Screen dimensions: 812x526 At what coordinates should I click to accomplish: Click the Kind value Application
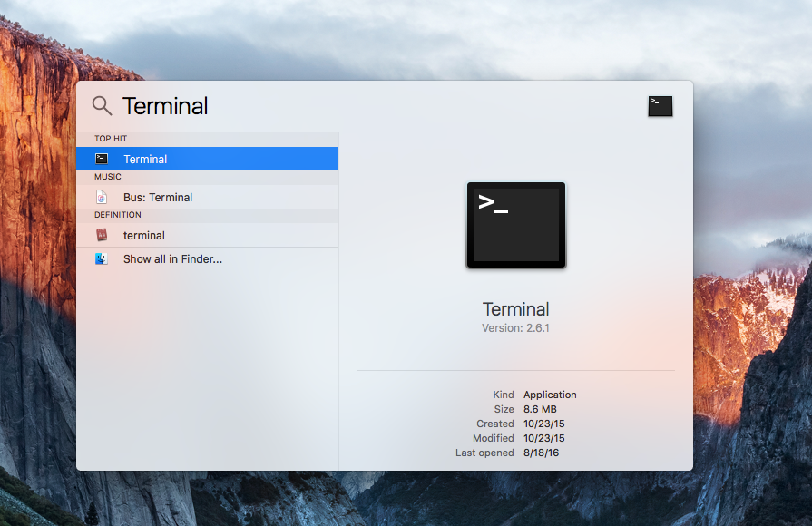pyautogui.click(x=550, y=394)
